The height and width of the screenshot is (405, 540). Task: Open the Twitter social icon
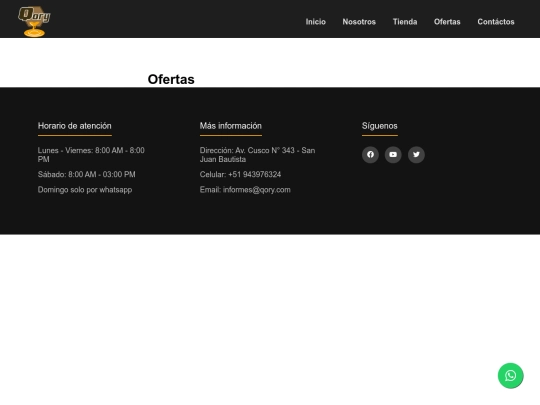coord(416,155)
